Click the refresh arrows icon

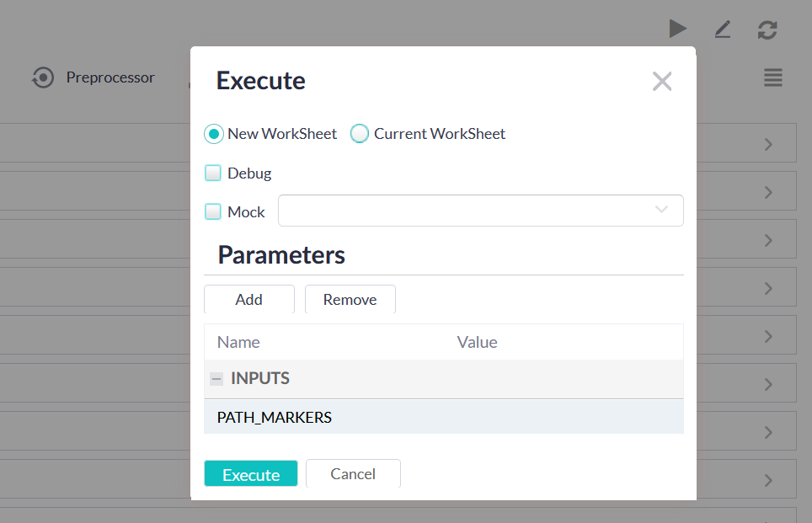(x=767, y=29)
